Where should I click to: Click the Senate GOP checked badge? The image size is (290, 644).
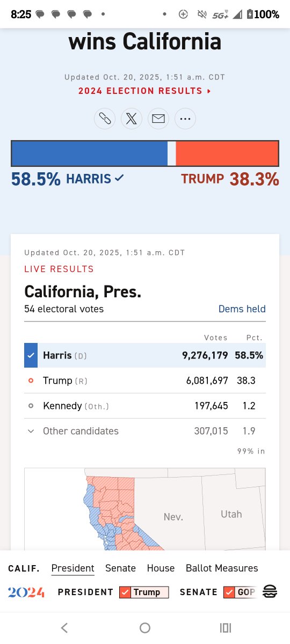click(x=240, y=592)
